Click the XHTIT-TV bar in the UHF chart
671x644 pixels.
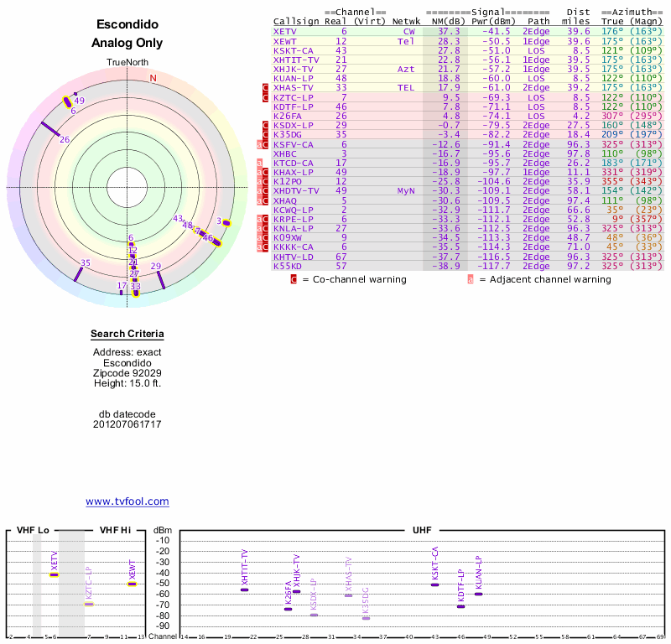[x=244, y=590]
